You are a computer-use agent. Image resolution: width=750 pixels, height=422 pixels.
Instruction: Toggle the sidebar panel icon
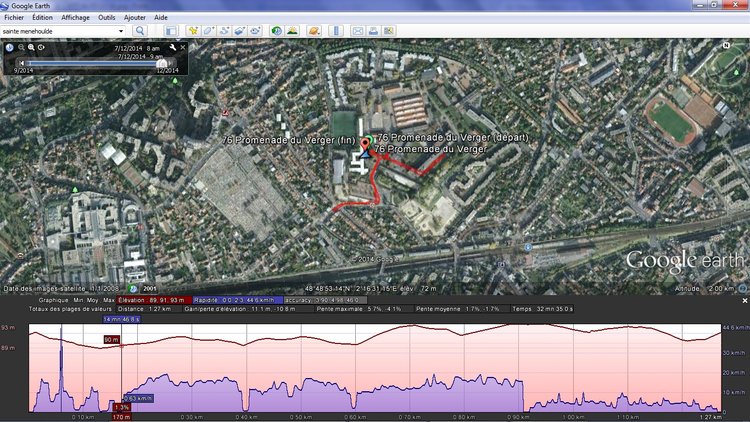171,31
